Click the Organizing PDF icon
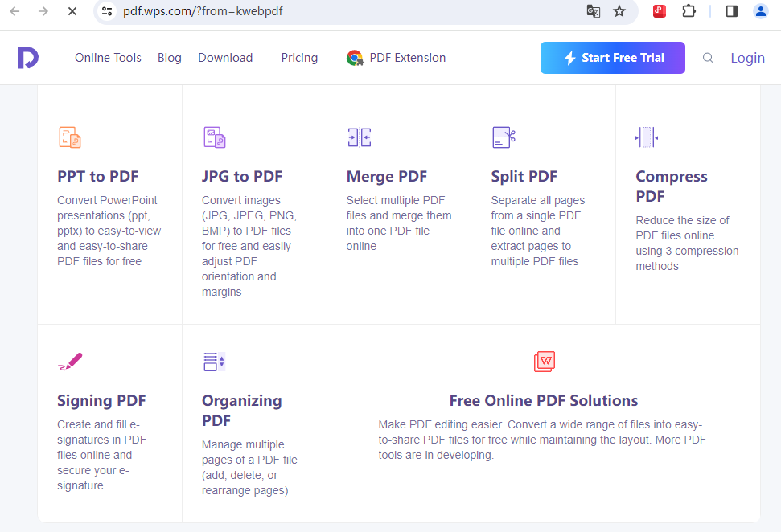This screenshot has height=532, width=781. point(214,362)
